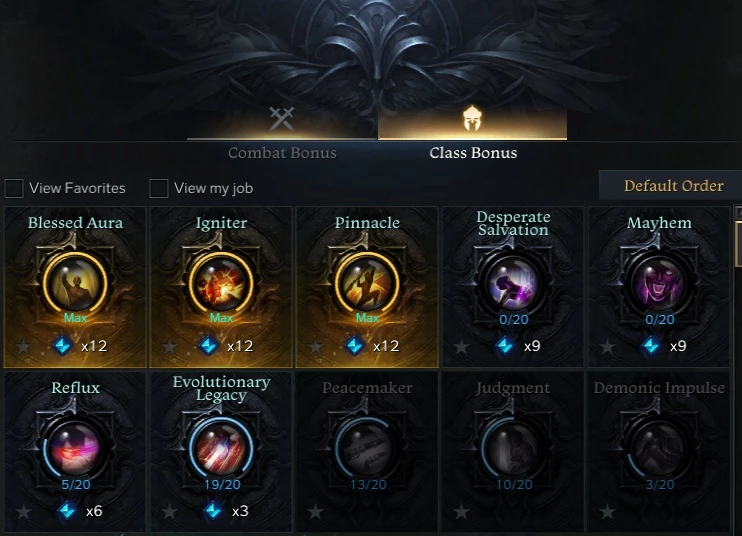Open the Default Order sort dropdown
Screen dimensions: 742x536
(x=671, y=185)
